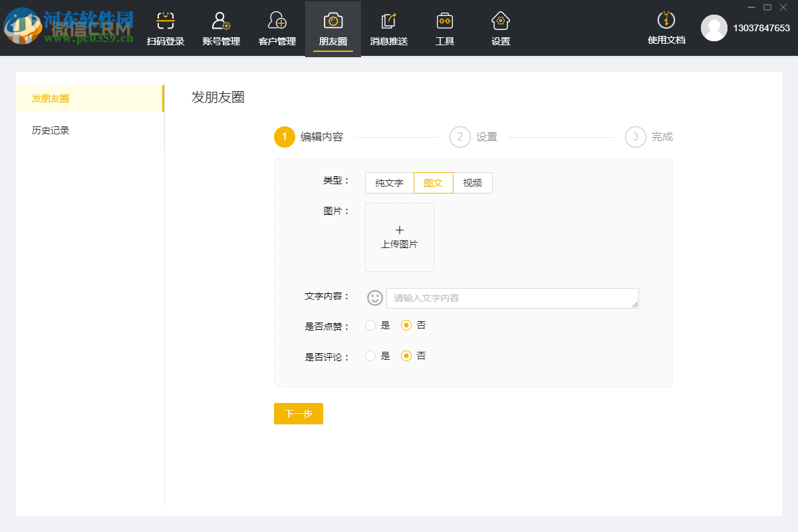The width and height of the screenshot is (798, 532).
Task: Open the 工具 tools section
Action: (444, 27)
